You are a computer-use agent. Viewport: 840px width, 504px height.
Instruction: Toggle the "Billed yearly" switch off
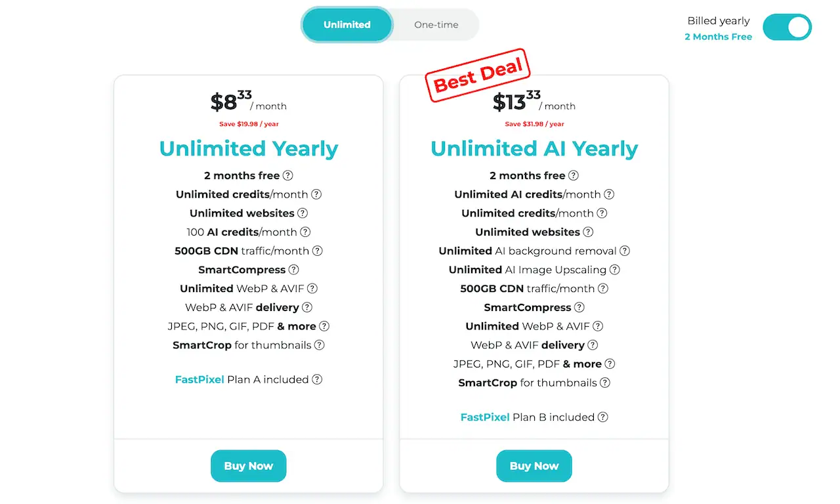click(787, 27)
